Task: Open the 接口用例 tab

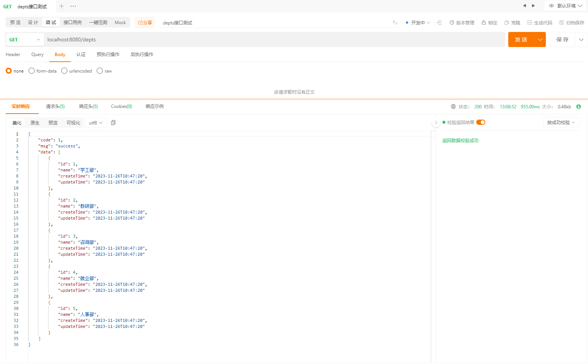Action: (72, 22)
